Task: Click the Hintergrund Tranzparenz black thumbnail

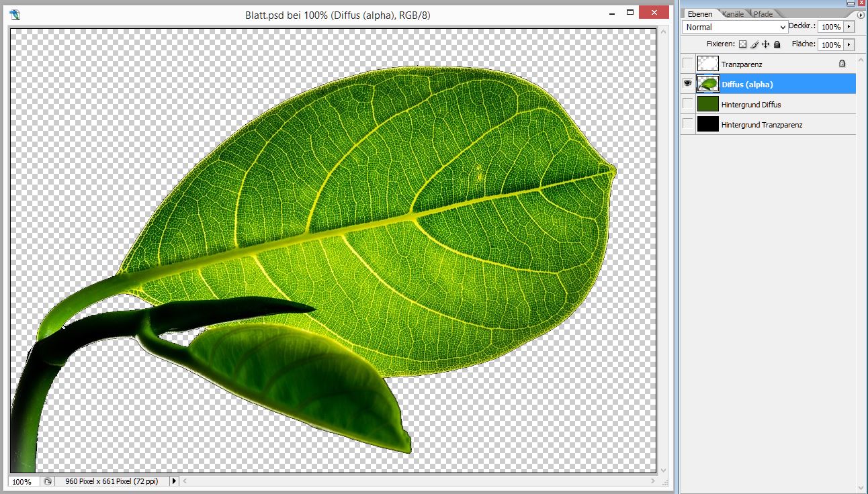Action: [x=707, y=124]
